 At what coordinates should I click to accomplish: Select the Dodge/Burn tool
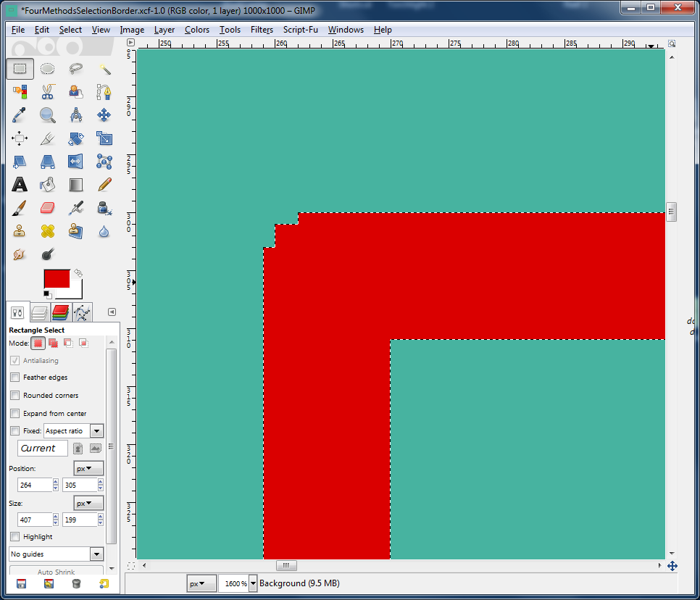coord(47,254)
